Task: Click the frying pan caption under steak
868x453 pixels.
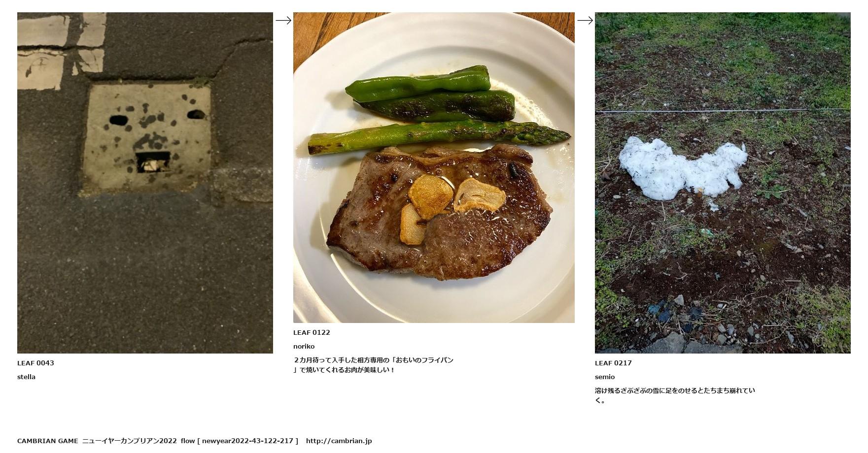Action: (x=373, y=365)
